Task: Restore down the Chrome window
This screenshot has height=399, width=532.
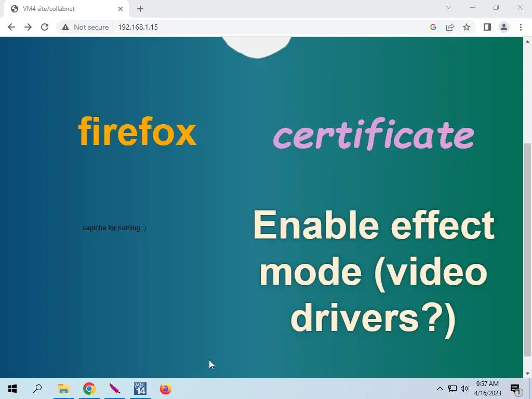Action: click(x=496, y=7)
